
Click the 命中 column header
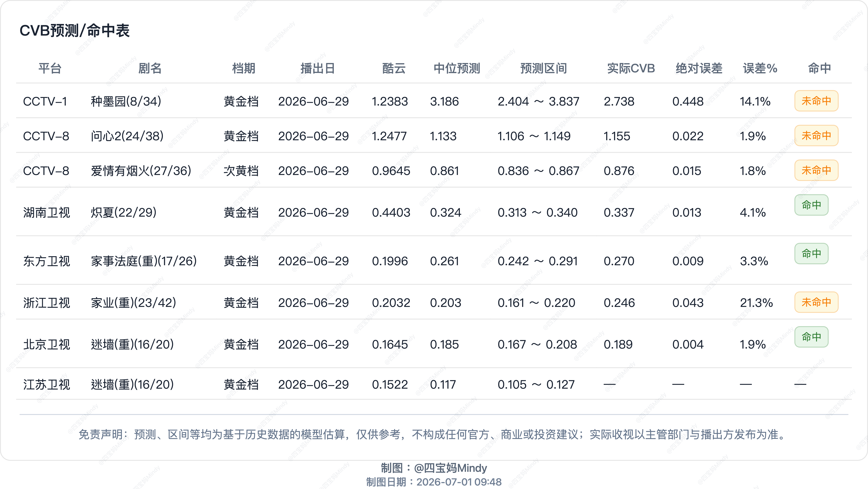(819, 68)
